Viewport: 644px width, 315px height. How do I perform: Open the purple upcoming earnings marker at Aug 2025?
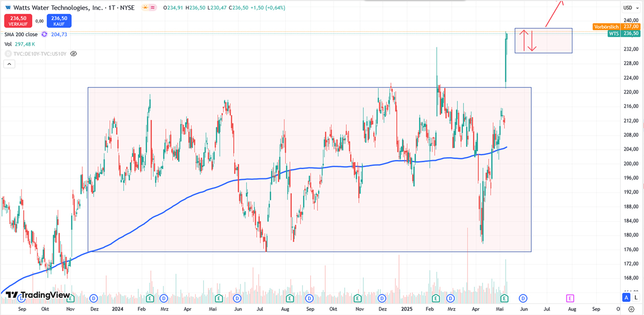pos(571,298)
